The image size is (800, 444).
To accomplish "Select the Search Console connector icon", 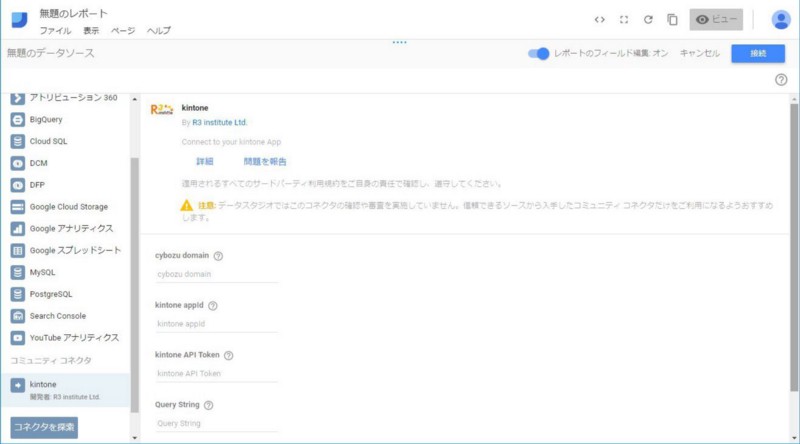I will point(17,316).
